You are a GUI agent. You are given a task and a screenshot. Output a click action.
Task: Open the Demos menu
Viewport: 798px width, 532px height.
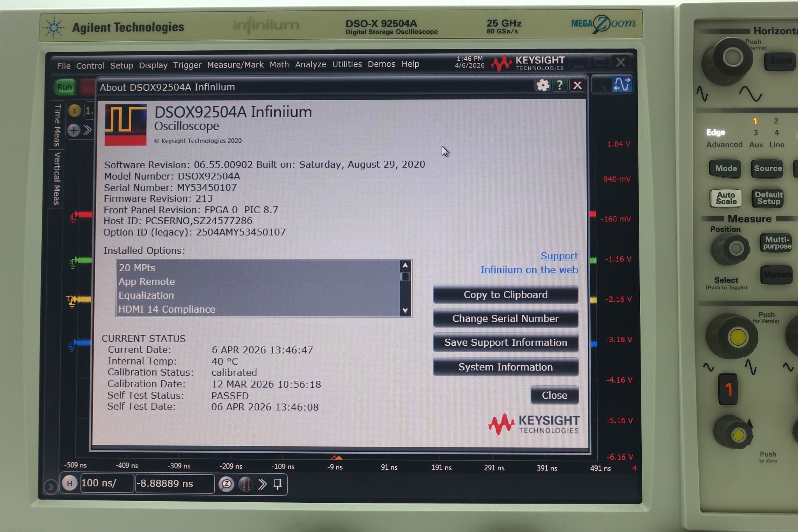(381, 64)
